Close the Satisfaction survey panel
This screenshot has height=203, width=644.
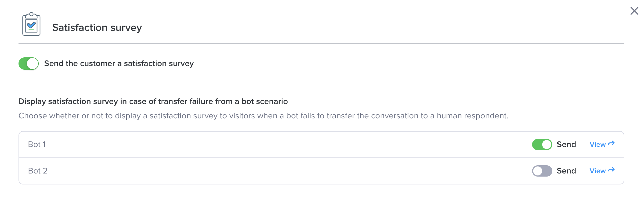pos(634,11)
